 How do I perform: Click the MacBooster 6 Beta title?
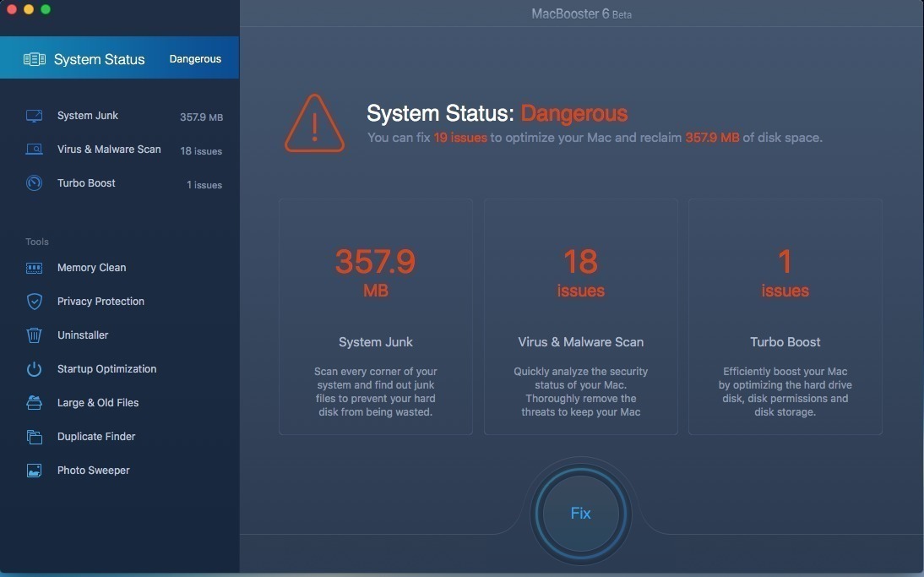point(581,14)
